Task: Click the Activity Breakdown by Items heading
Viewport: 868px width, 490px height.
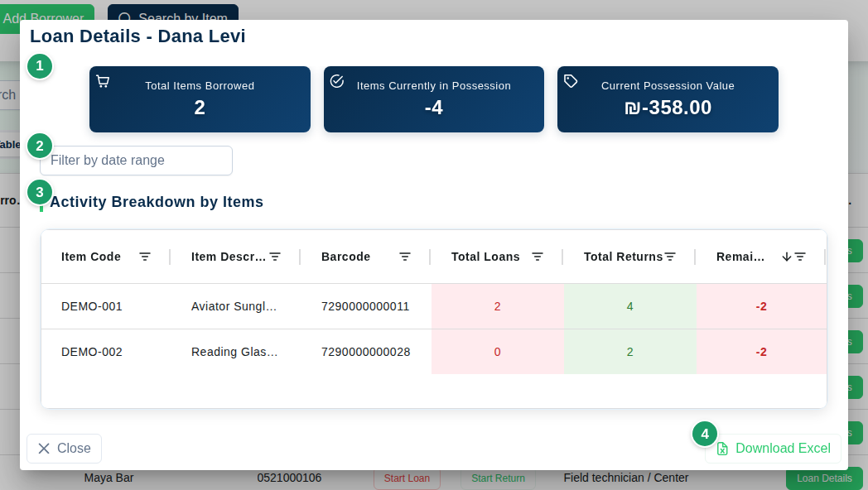Action: click(157, 202)
